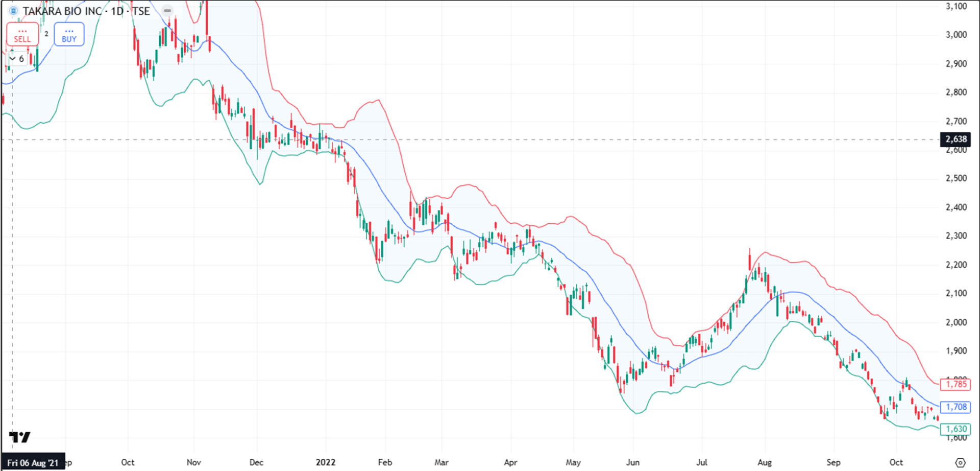Viewport: 980px width, 471px height.
Task: Click the Jul label on the time axis
Action: 702,462
